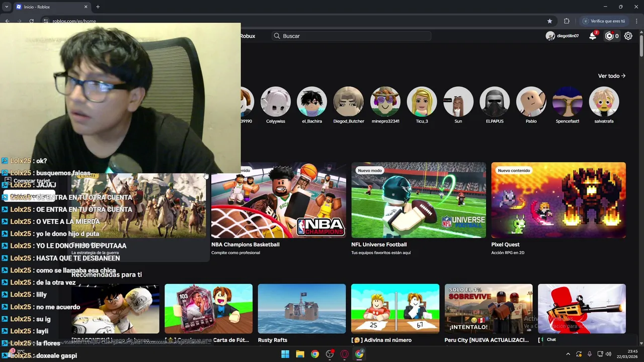The height and width of the screenshot is (362, 644).
Task: Open Peru City game thumbnail
Action: click(x=489, y=309)
